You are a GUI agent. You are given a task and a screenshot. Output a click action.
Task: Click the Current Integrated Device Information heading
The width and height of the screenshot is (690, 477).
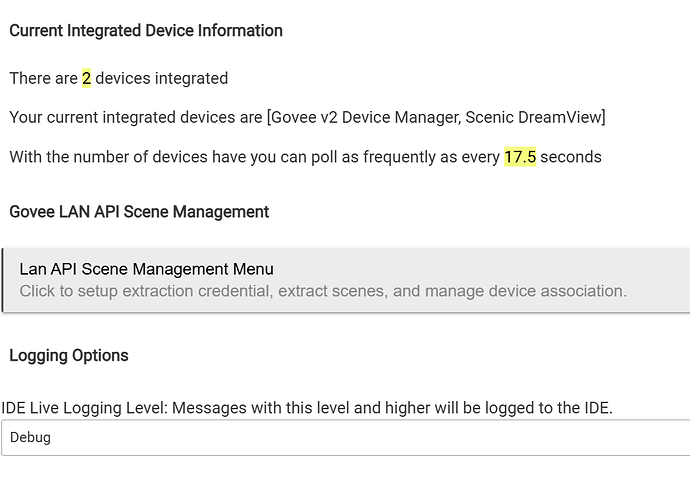[x=146, y=31]
